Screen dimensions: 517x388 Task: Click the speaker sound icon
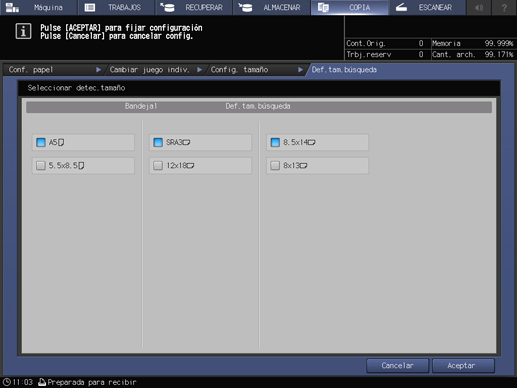(x=479, y=7)
